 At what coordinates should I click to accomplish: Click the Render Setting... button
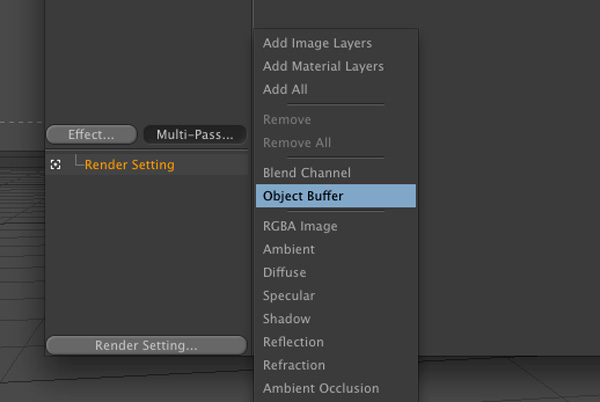(146, 346)
